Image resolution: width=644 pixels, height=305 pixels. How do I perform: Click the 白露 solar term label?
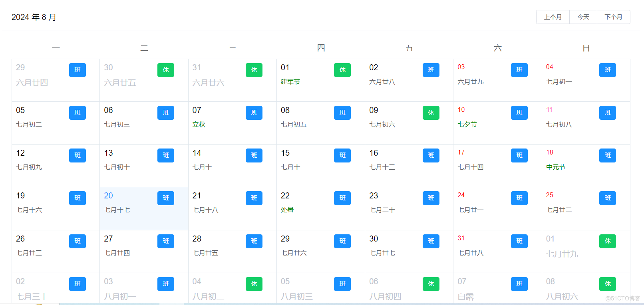click(466, 297)
